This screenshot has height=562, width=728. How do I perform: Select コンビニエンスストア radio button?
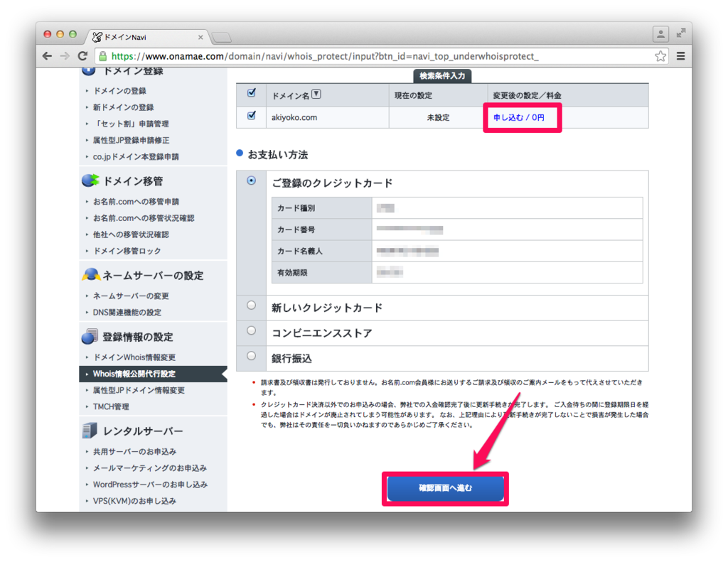click(251, 330)
